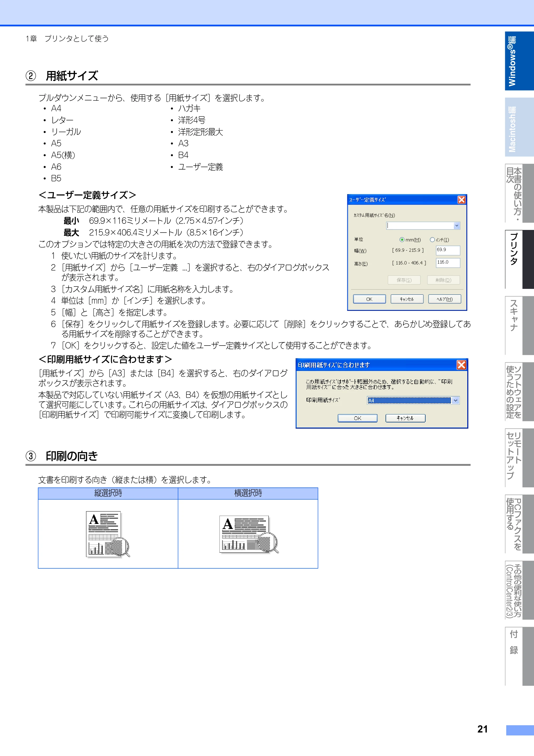Viewport: 534px width, 756px height.
Task: Click the 洋形定形最大 paper size item
Action: click(201, 132)
